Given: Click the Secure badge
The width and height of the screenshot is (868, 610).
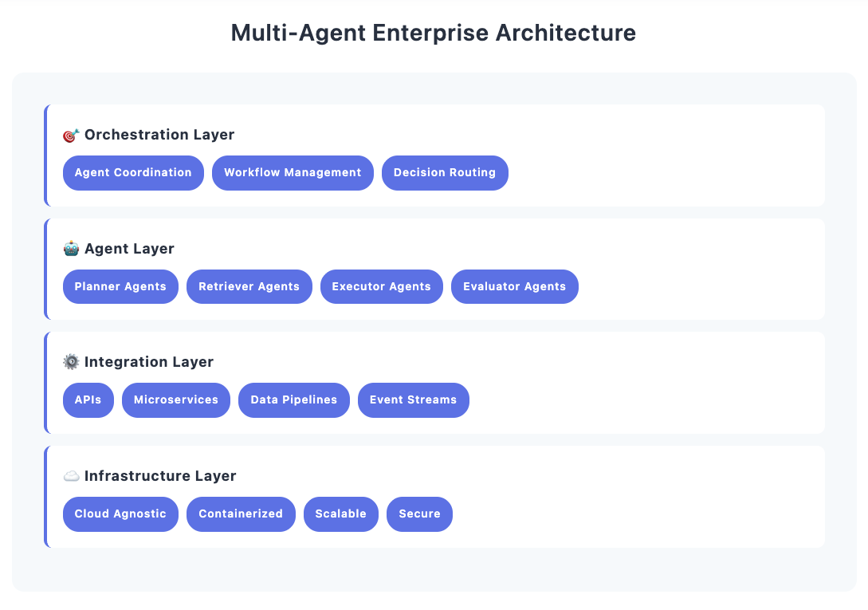Looking at the screenshot, I should [x=419, y=514].
